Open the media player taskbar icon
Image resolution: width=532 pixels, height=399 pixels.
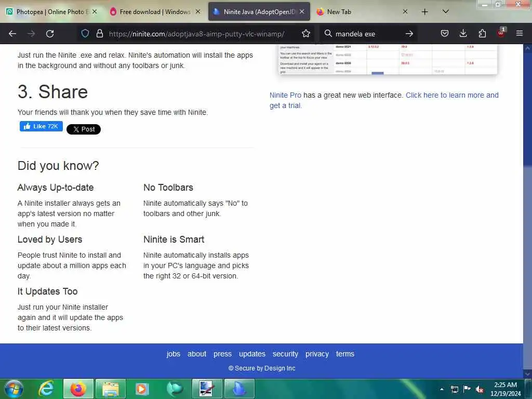(142, 389)
